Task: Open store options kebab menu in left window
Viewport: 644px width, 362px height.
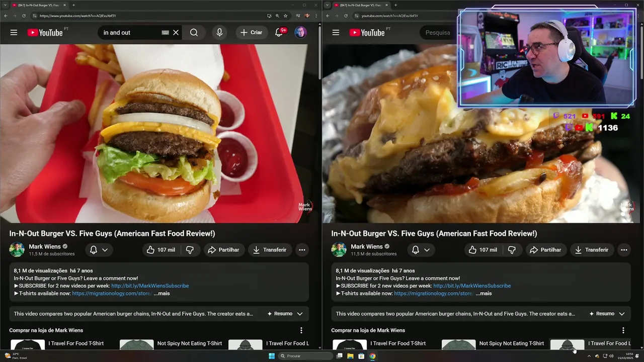Action: point(301,330)
